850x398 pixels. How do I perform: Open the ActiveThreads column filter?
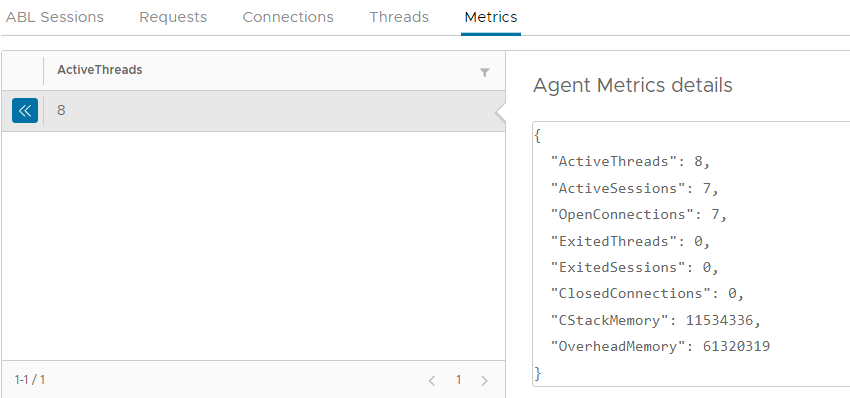[x=485, y=73]
